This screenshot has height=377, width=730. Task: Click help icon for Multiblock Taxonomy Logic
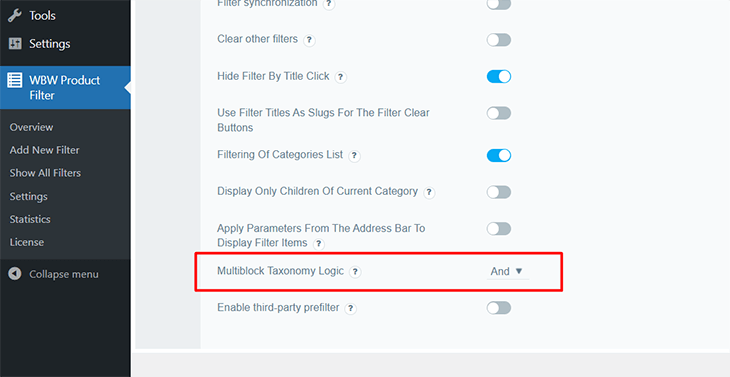[x=355, y=272]
